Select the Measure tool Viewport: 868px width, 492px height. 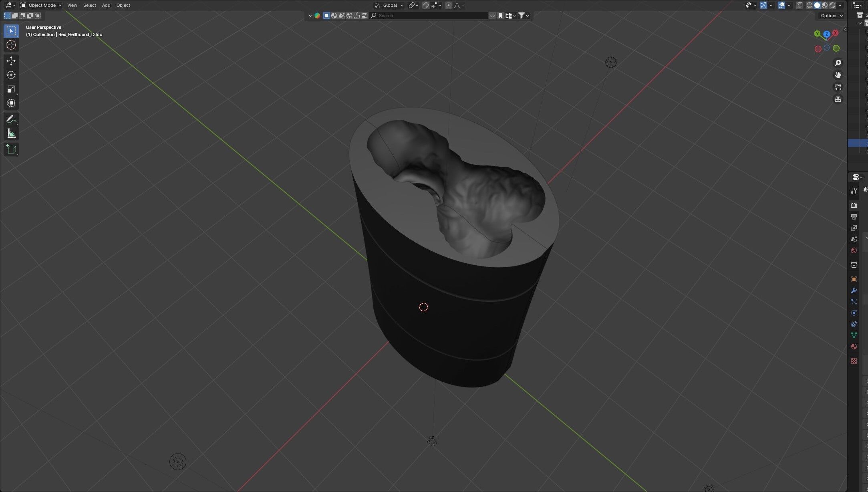coord(11,133)
